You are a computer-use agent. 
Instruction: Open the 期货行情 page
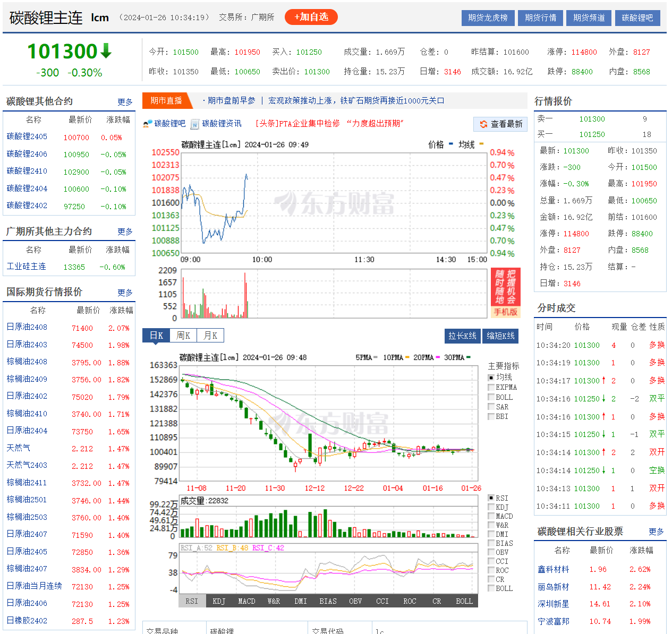(x=540, y=18)
